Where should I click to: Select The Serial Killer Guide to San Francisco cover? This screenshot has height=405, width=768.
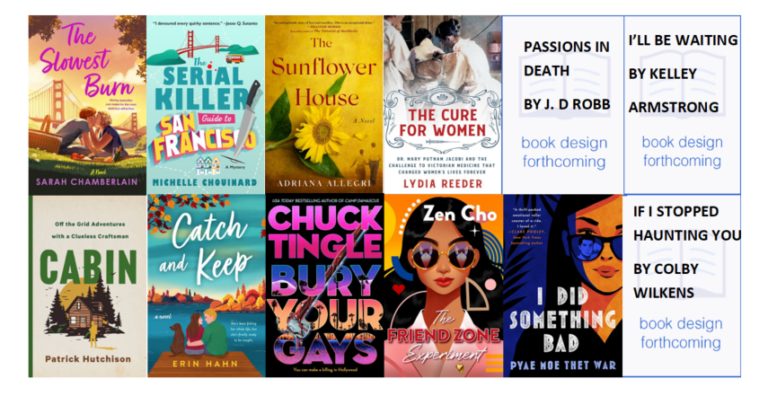click(206, 105)
